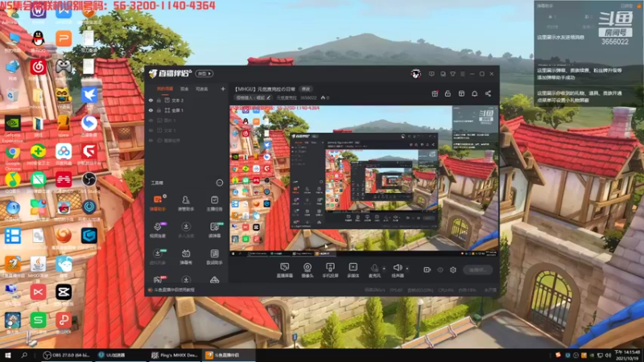The height and width of the screenshot is (362, 644).
Task: Add a 多媒体 multimedia source
Action: (x=353, y=270)
